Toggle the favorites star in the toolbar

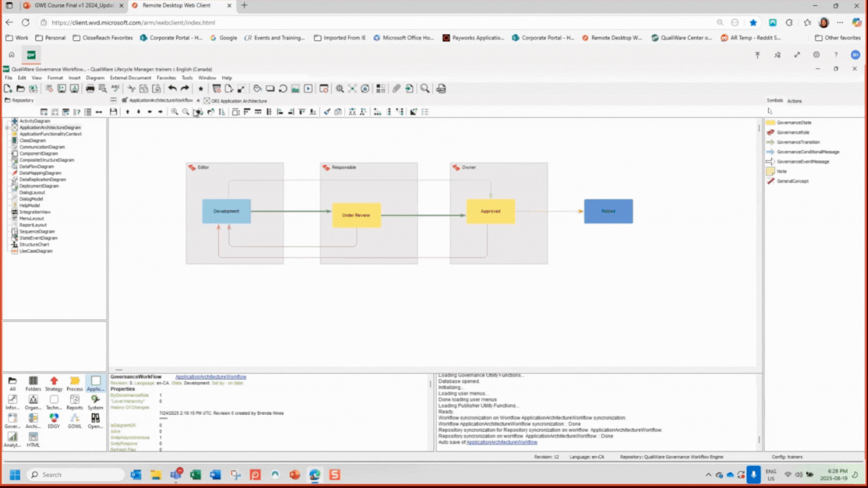click(x=200, y=89)
